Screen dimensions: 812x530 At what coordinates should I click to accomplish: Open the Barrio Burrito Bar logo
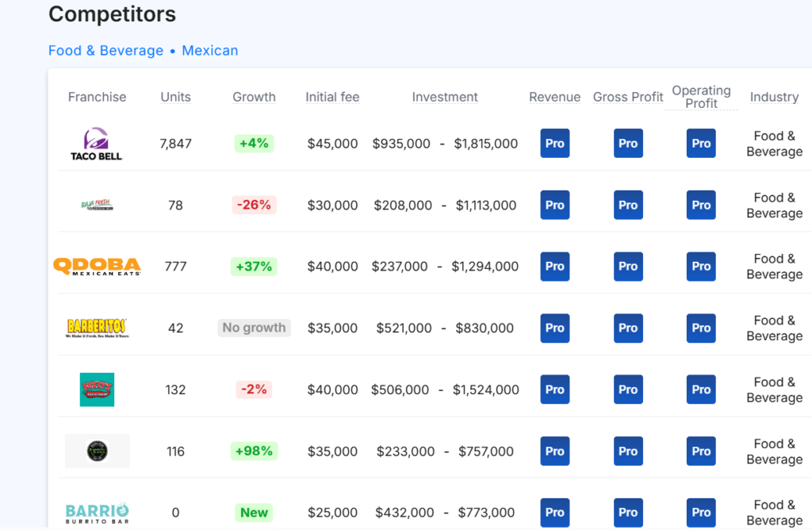(97, 513)
